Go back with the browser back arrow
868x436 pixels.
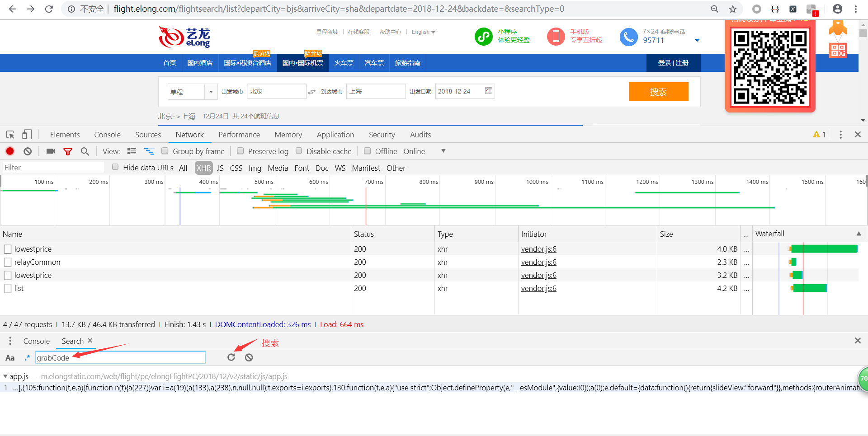point(13,9)
